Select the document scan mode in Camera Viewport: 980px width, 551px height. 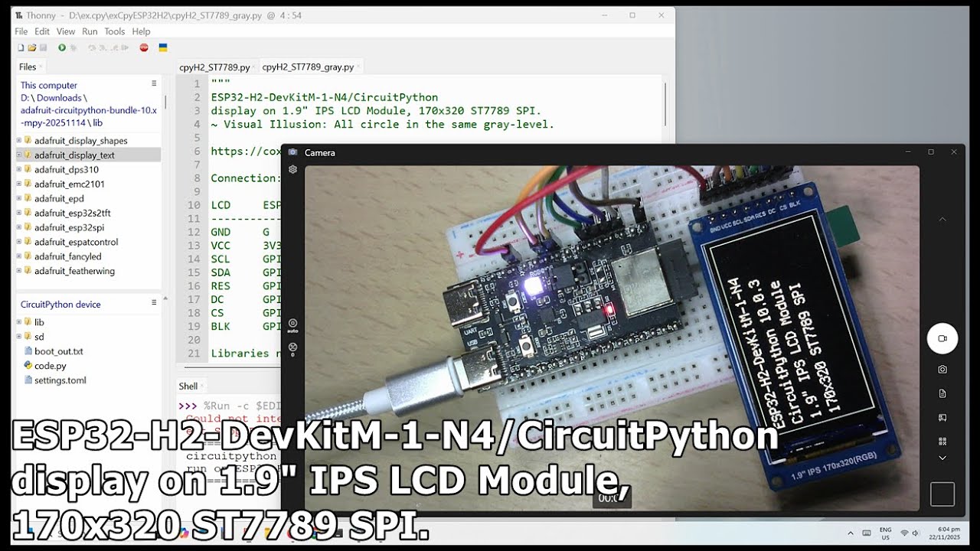coord(942,393)
